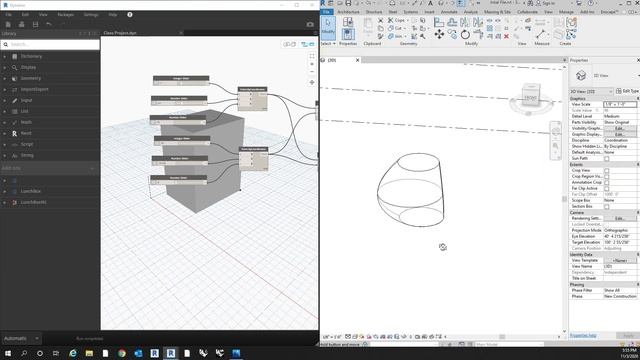This screenshot has width=640, height=360.
Task: Open Revit Manage ribbon tab
Action: (x=566, y=12)
